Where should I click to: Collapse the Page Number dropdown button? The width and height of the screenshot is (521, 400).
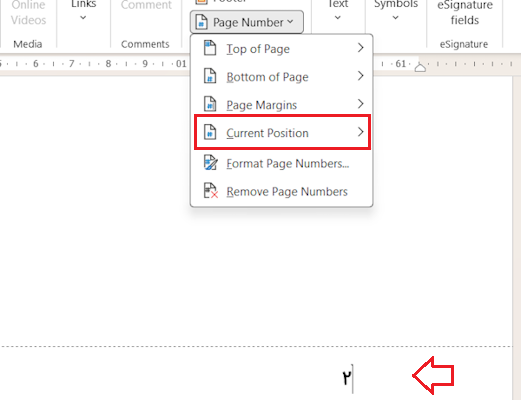point(247,22)
